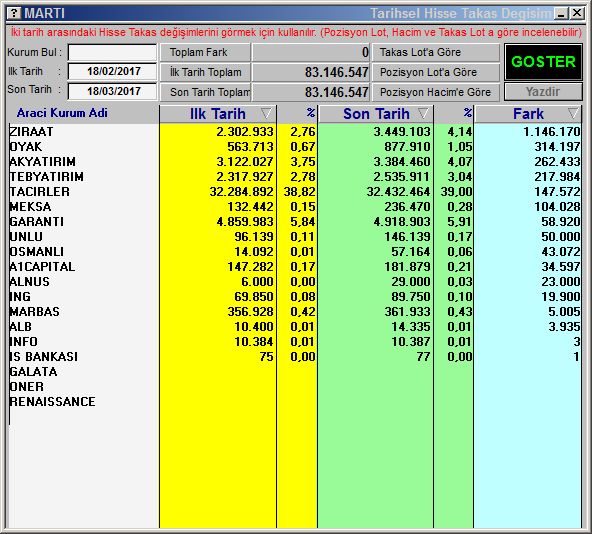Select the OSMANLI row name
592x534 pixels.
coord(37,252)
